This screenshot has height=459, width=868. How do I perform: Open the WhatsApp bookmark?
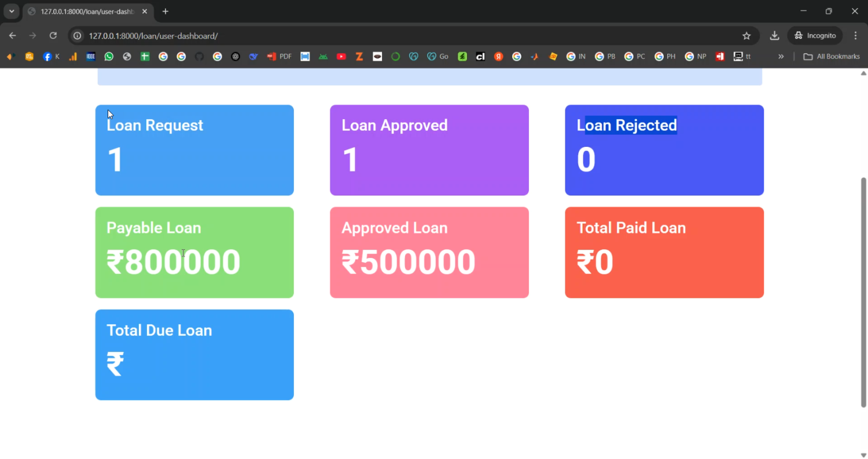(x=109, y=57)
